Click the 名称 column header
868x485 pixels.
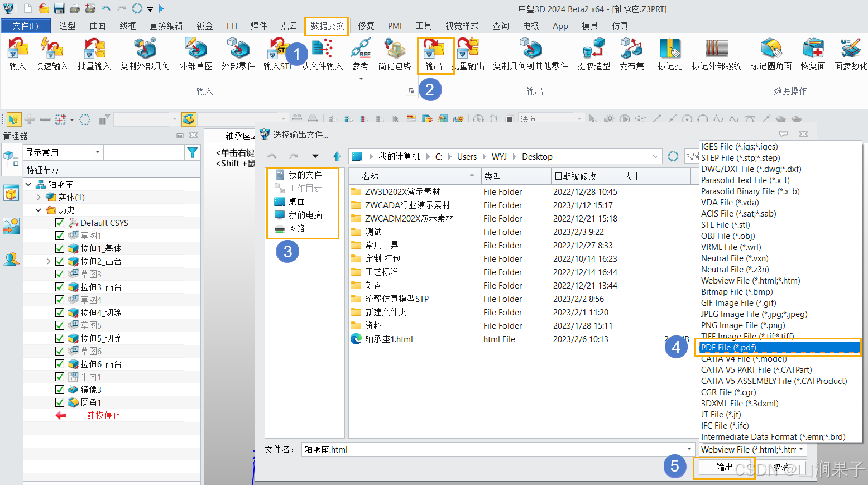pos(414,176)
